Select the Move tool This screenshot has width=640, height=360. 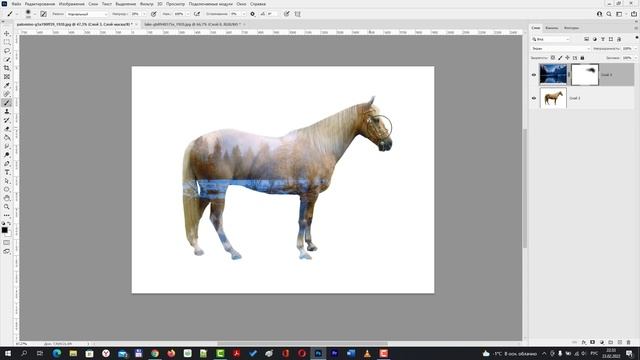[x=7, y=33]
